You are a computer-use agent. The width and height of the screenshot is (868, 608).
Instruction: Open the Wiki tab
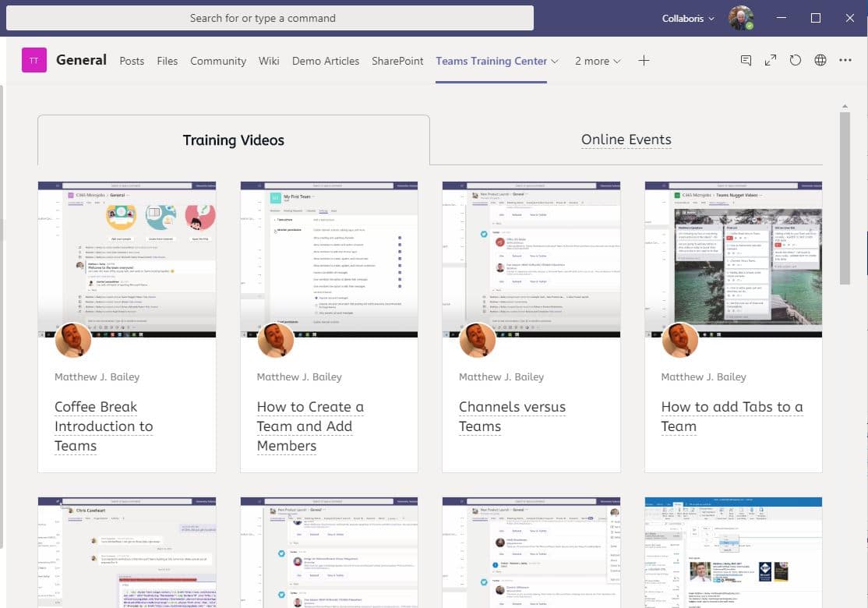[269, 61]
